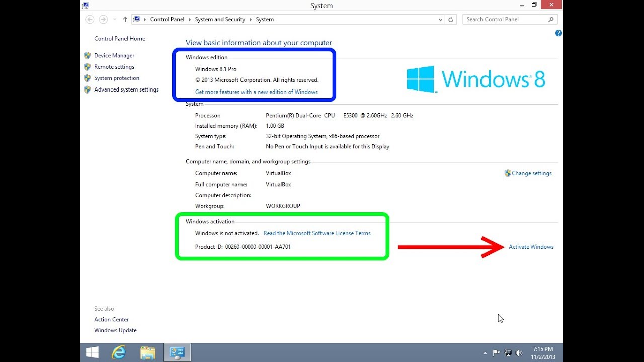Screen dimensions: 644x362
Task: Click the Back navigation arrow
Action: pos(90,19)
